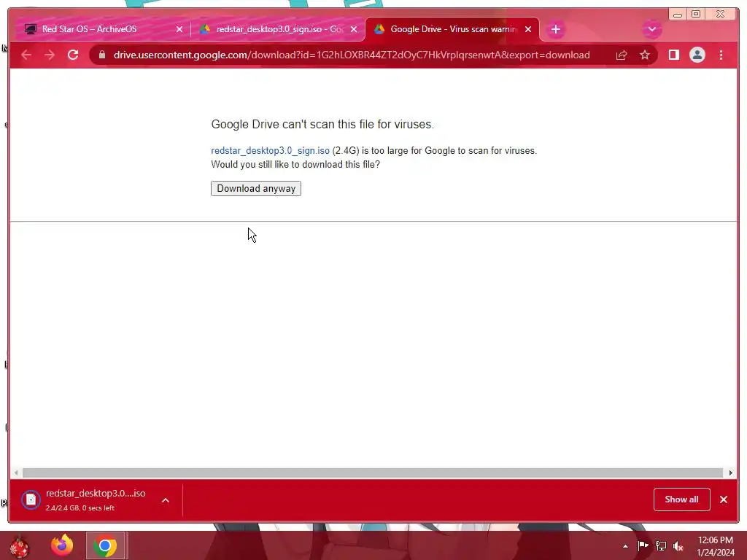Viewport: 747px width, 560px height.
Task: Switch to redstar_desktop3.0_sign.iso Google tab
Action: 278,29
